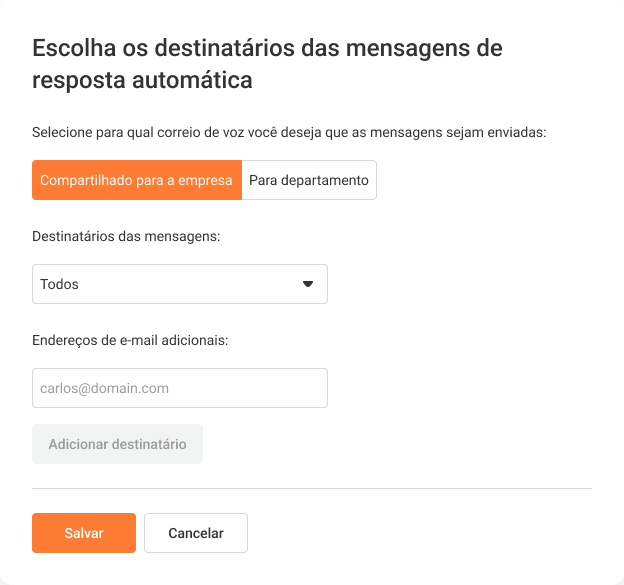This screenshot has height=585, width=624.
Task: Focus the additional email address input field
Action: point(180,388)
